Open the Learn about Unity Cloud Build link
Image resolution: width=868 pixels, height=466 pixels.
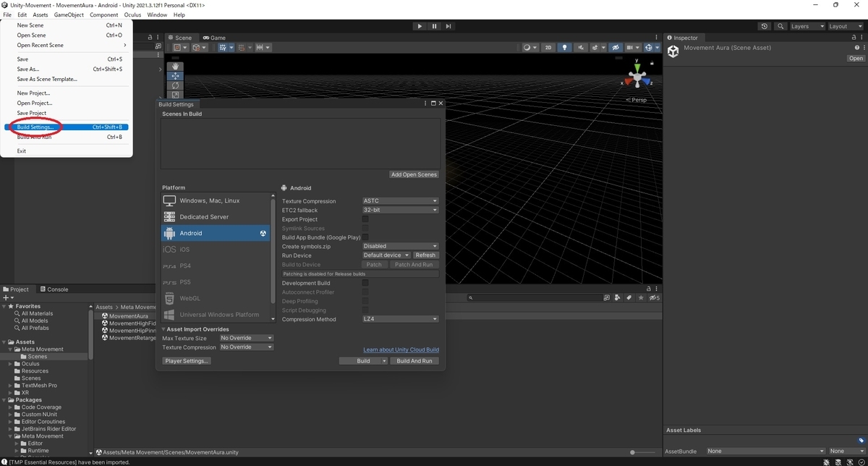pos(401,349)
